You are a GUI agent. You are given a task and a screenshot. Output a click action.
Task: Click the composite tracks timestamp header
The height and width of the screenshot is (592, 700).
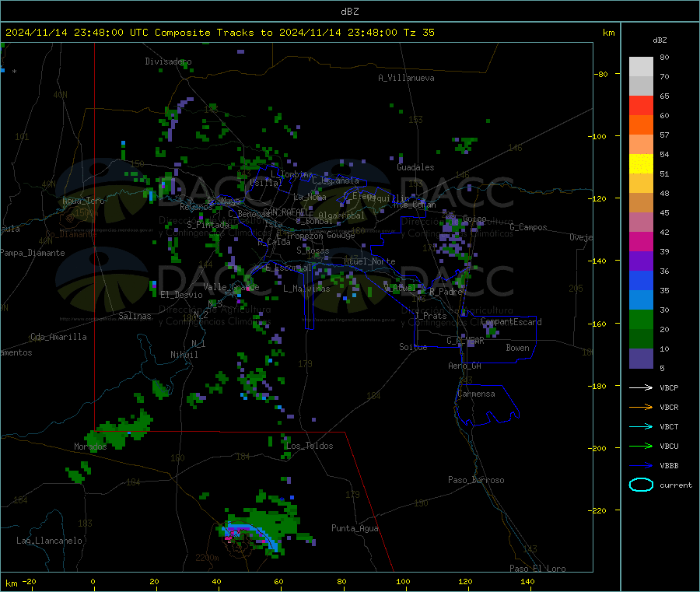[219, 33]
